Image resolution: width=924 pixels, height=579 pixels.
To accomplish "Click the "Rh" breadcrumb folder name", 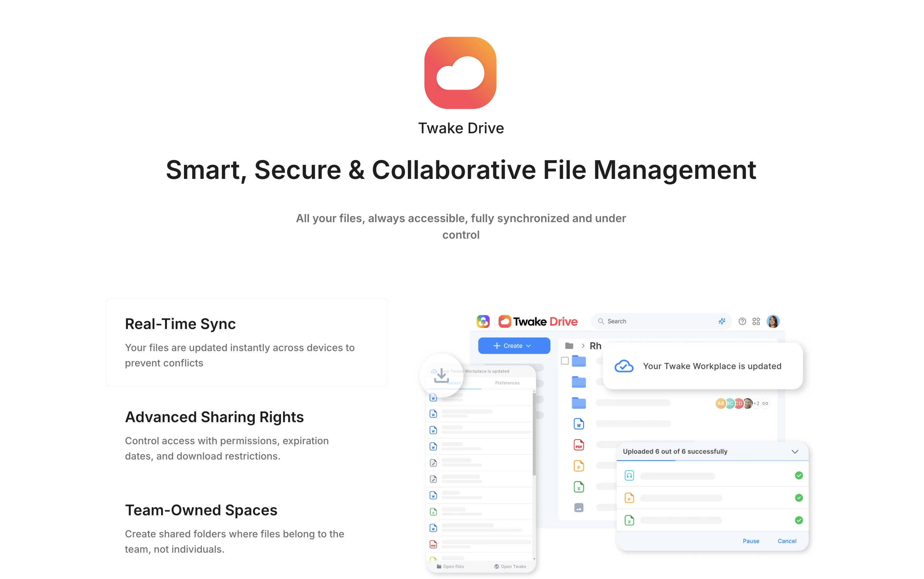I will pyautogui.click(x=595, y=346).
